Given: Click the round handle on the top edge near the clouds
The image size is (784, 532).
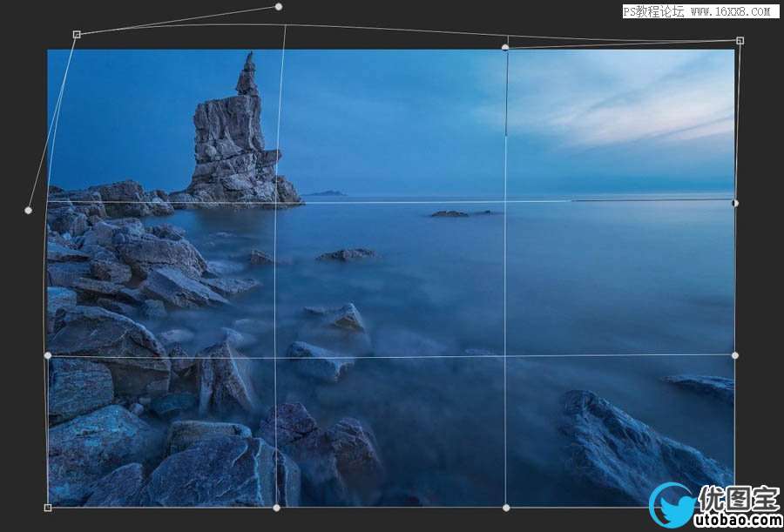Looking at the screenshot, I should tap(505, 48).
